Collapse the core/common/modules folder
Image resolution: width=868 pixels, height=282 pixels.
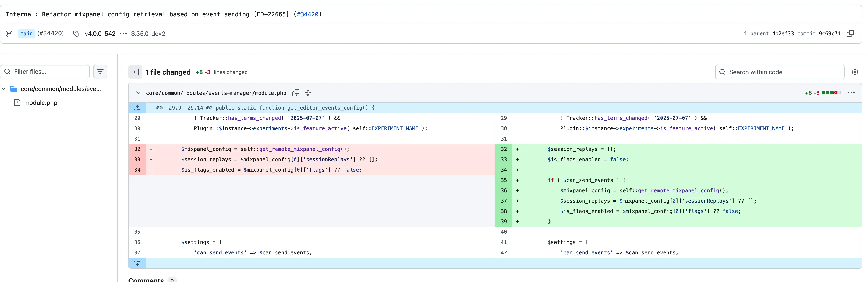4,89
